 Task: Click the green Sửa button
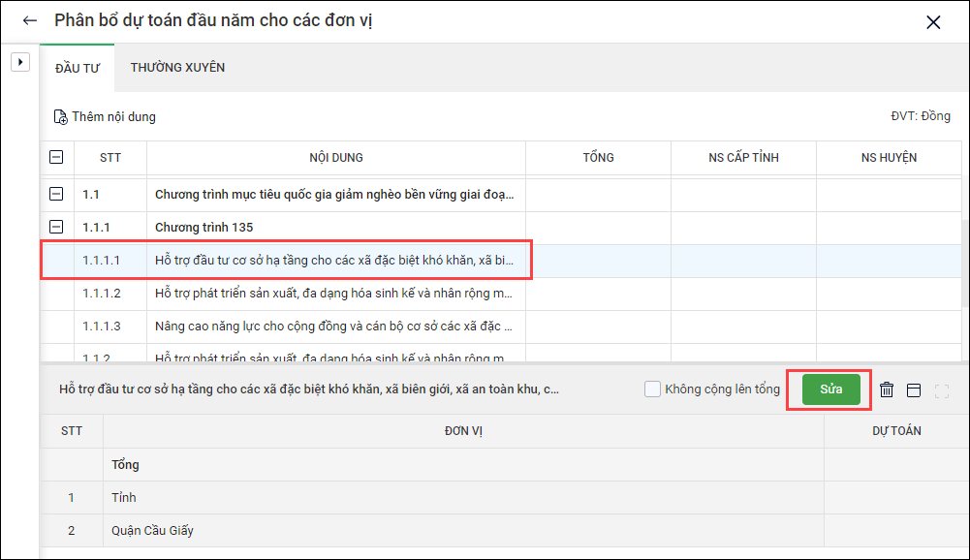coord(830,389)
